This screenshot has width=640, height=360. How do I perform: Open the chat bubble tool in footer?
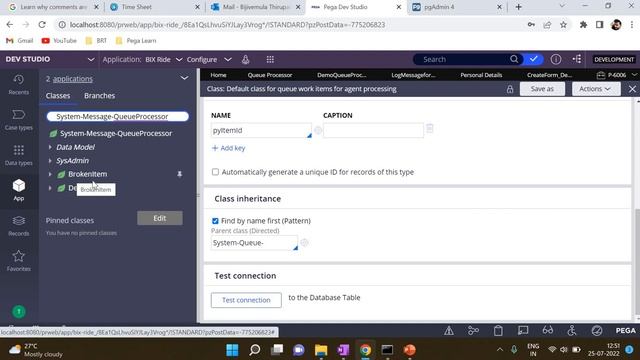pyautogui.click(x=523, y=331)
